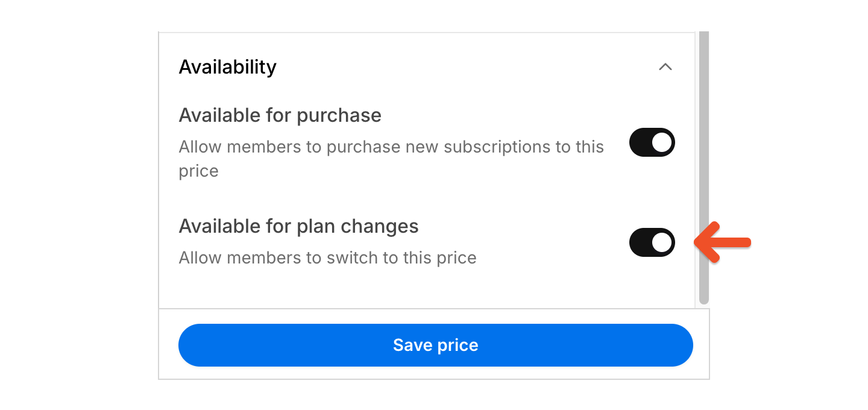Click the text about purchasing new subscriptions

point(391,147)
